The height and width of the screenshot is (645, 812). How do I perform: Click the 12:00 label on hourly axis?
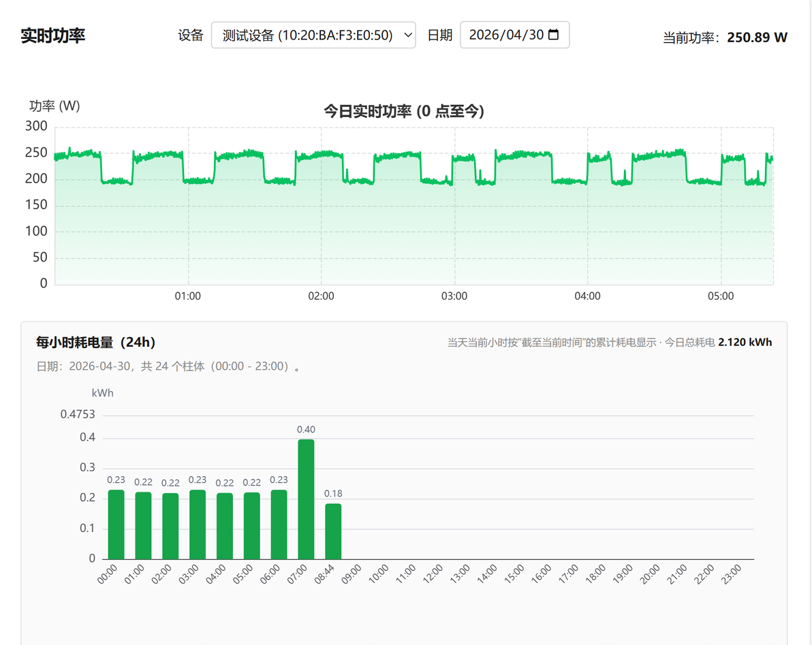433,574
